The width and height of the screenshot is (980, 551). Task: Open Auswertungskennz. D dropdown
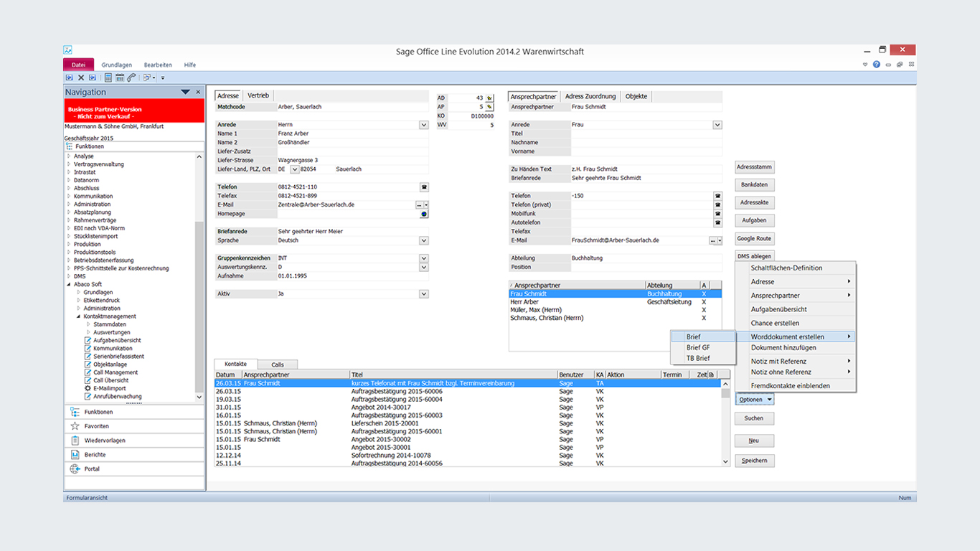(x=424, y=267)
